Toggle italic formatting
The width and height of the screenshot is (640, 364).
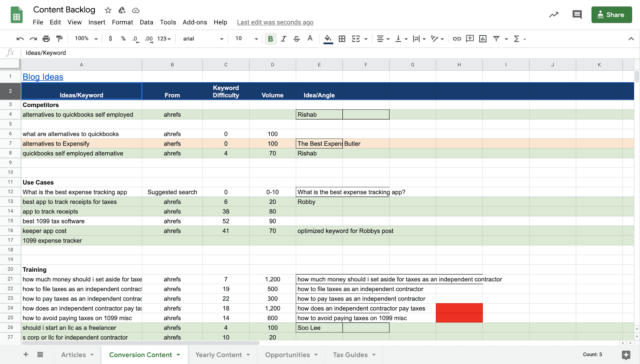pyautogui.click(x=284, y=39)
